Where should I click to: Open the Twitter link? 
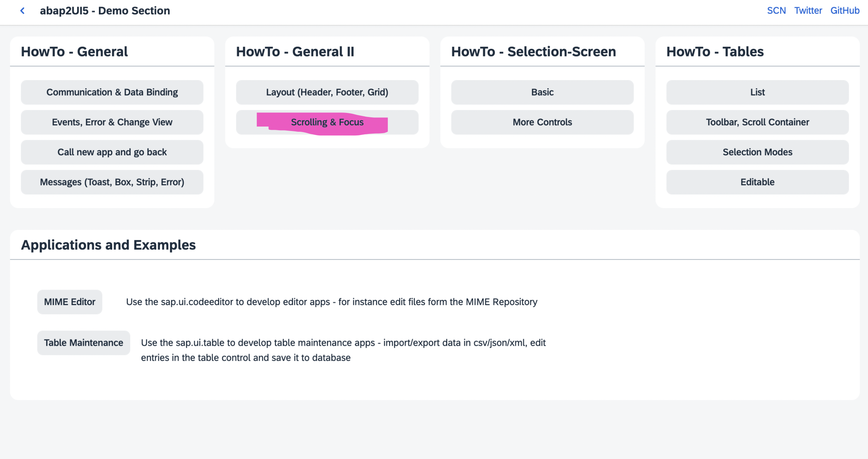808,10
